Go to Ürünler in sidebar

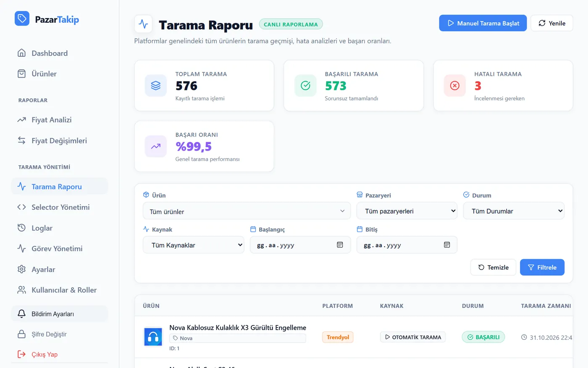tap(59, 74)
